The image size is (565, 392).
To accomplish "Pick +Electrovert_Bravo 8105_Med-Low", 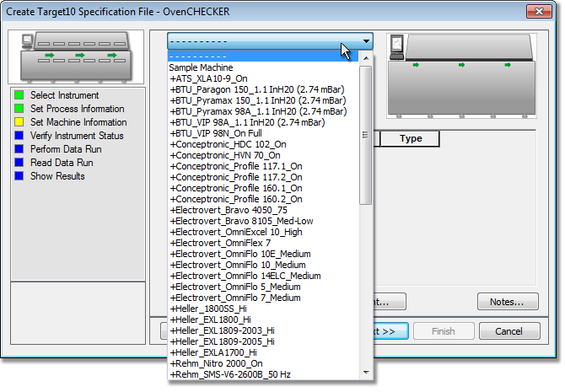I will point(263,221).
